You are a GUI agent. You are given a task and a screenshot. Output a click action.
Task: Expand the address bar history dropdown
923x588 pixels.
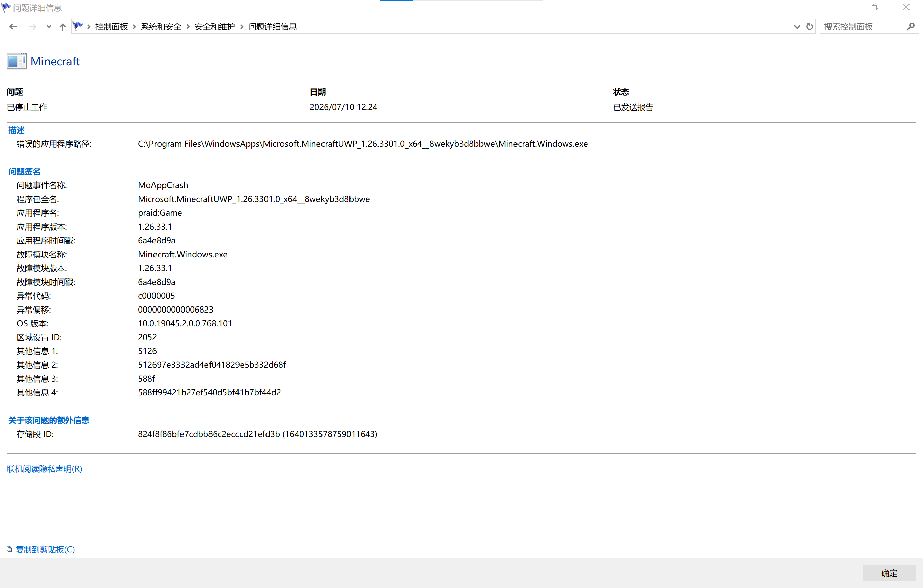click(x=797, y=26)
